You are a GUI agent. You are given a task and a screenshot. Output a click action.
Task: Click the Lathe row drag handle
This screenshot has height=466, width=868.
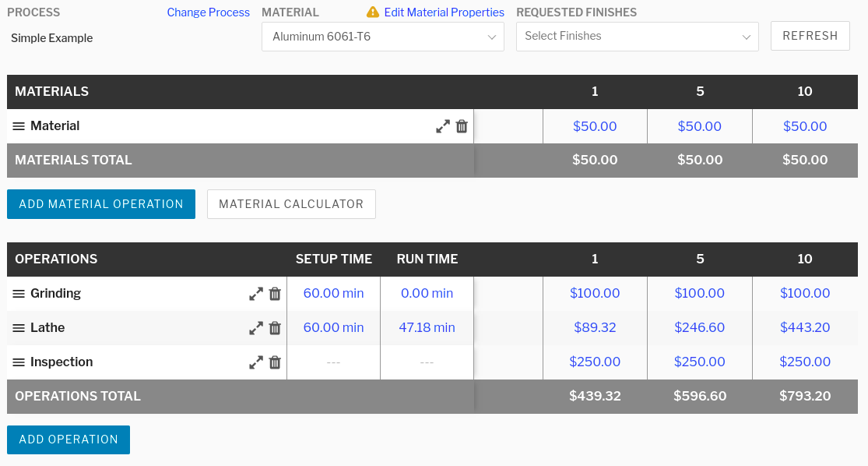pyautogui.click(x=19, y=328)
